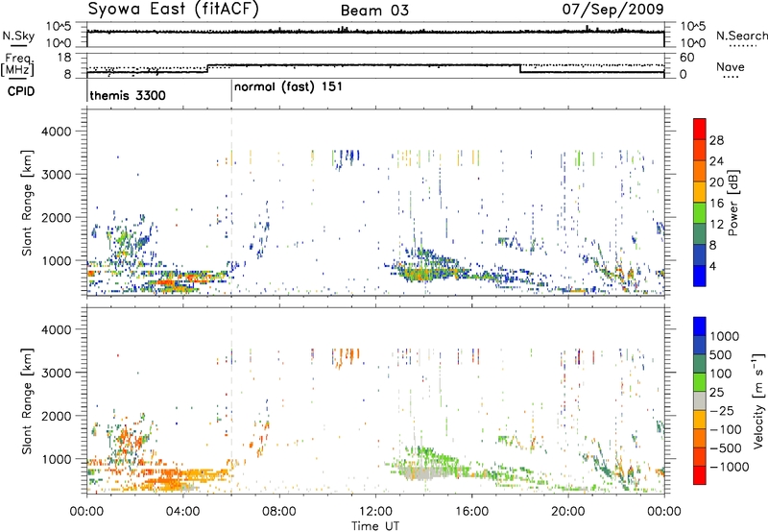768x532 pixels.
Task: Click the '-500' tick on the Velocity colorbar
Action: tap(725, 448)
